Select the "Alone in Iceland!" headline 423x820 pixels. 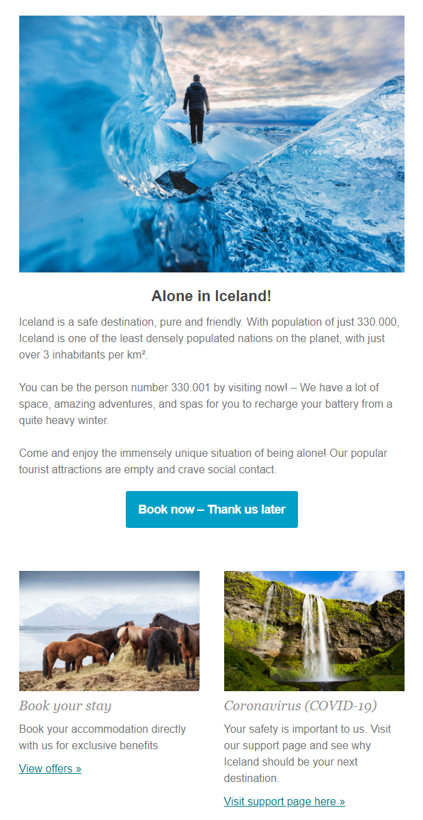(212, 296)
